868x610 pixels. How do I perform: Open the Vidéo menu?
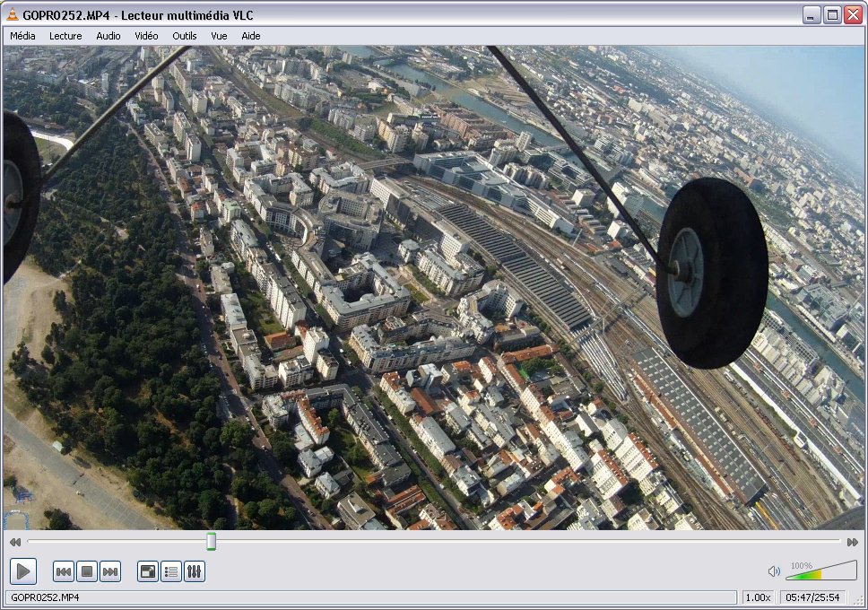point(146,36)
